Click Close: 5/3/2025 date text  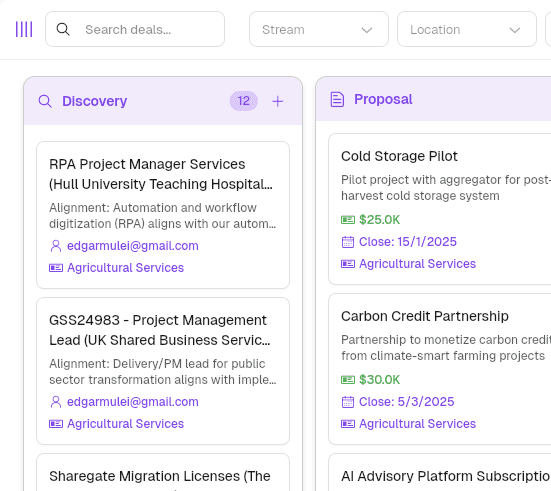click(x=407, y=402)
